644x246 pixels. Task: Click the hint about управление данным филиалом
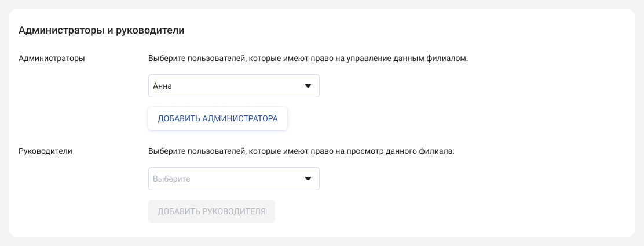point(309,59)
